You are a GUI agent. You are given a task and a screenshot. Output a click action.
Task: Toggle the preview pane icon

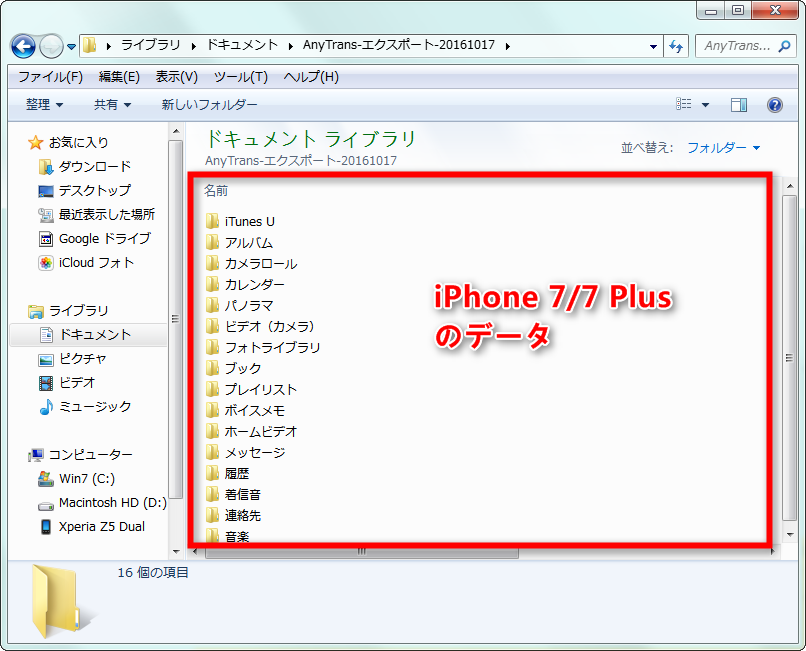point(739,105)
